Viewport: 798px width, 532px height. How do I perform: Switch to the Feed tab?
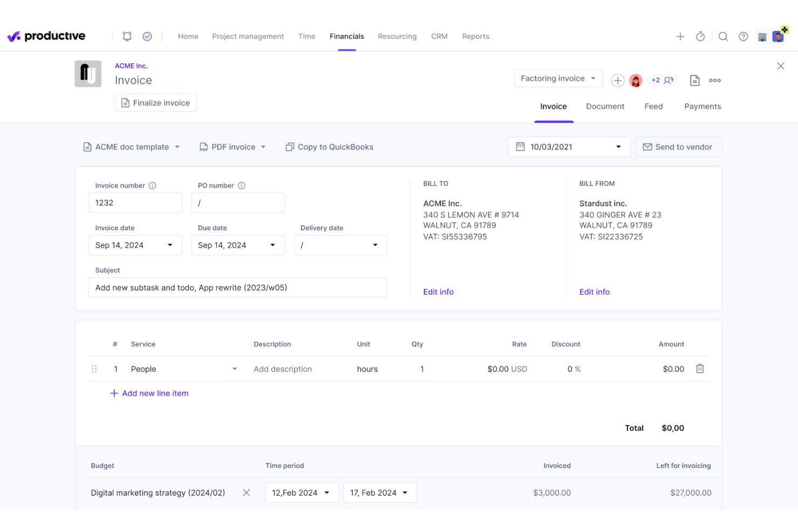pos(653,107)
